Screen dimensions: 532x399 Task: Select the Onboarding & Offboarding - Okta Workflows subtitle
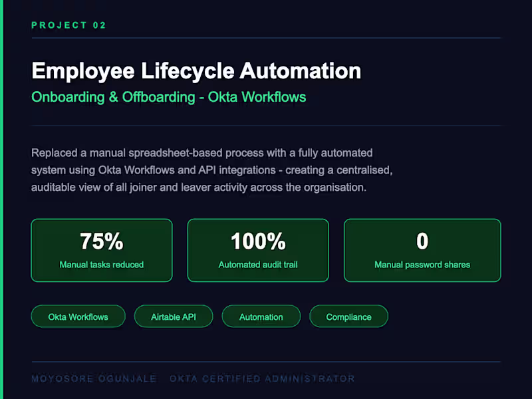(169, 97)
